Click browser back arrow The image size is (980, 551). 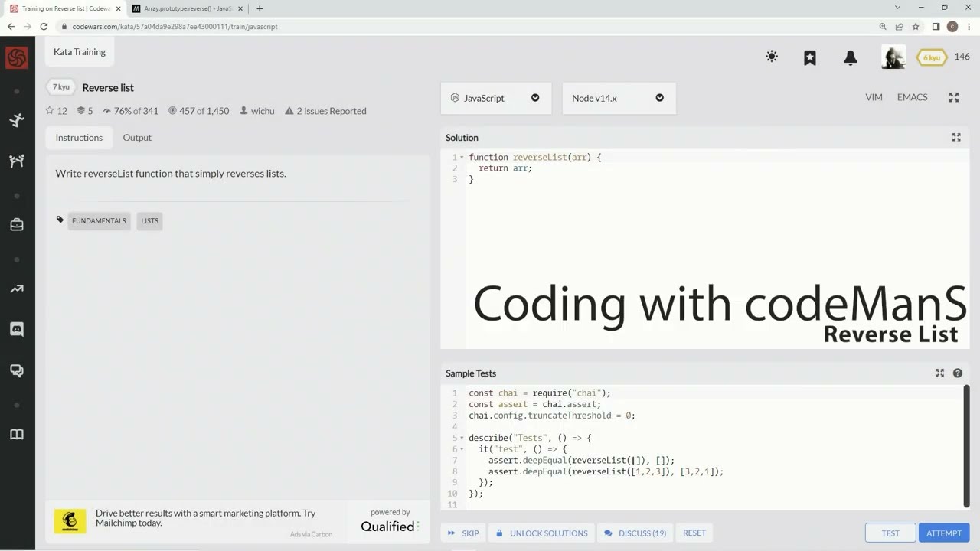pos(11,26)
